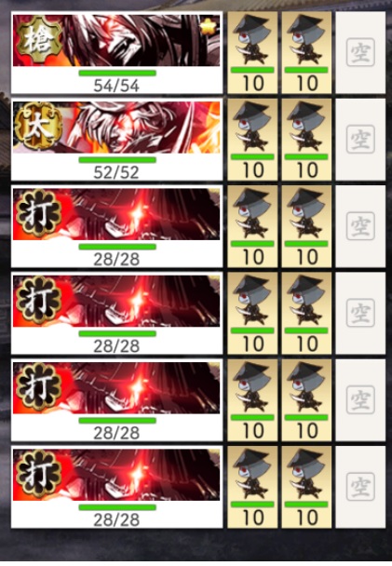Click the 54/54 health bar
Screen dimensions: 392x566
(117, 74)
